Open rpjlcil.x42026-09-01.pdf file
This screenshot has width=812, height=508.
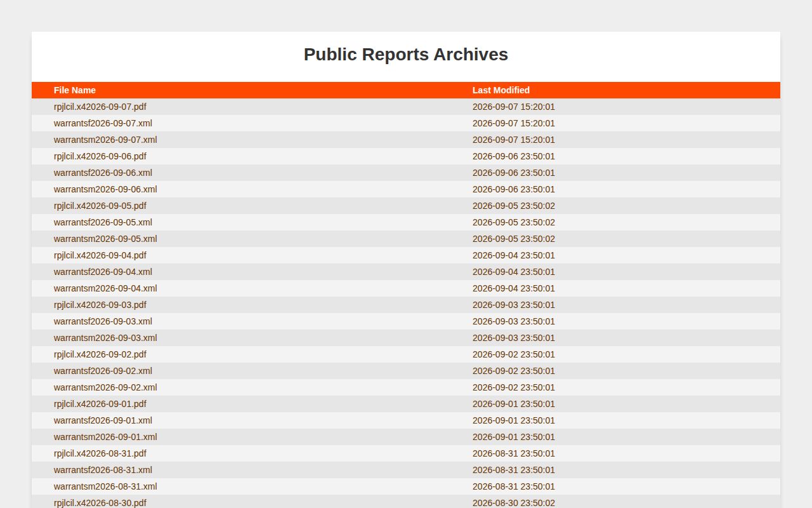[x=100, y=404]
